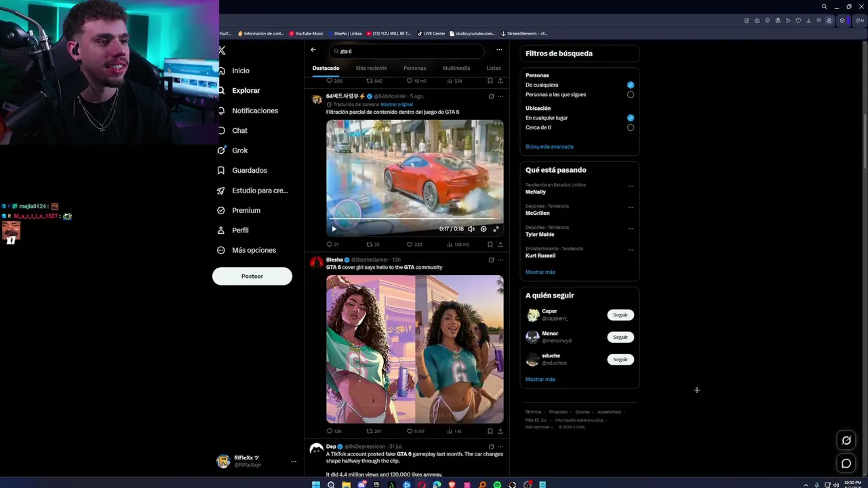Viewport: 868px width, 488px height.
Task: Open the YouTube Music bookmark
Action: (x=307, y=33)
